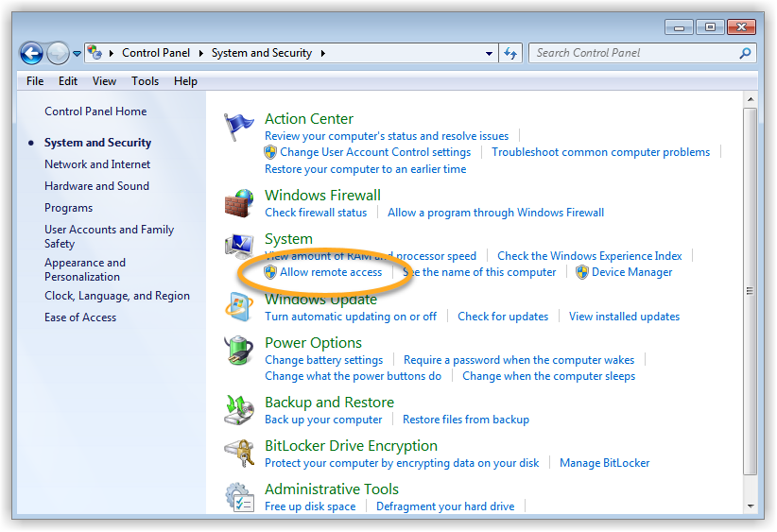Screen dimensions: 777x532
Task: Click the refresh button beside address bar
Action: (511, 54)
